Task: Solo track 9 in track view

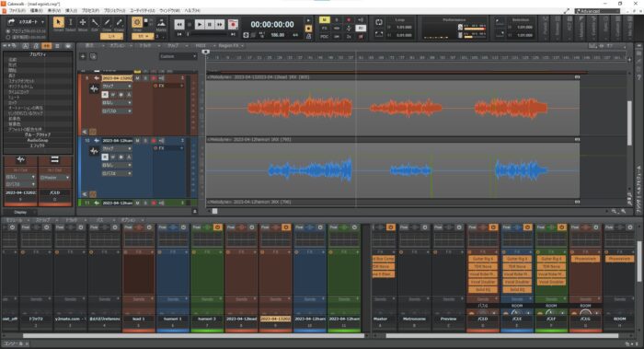Action: point(145,77)
